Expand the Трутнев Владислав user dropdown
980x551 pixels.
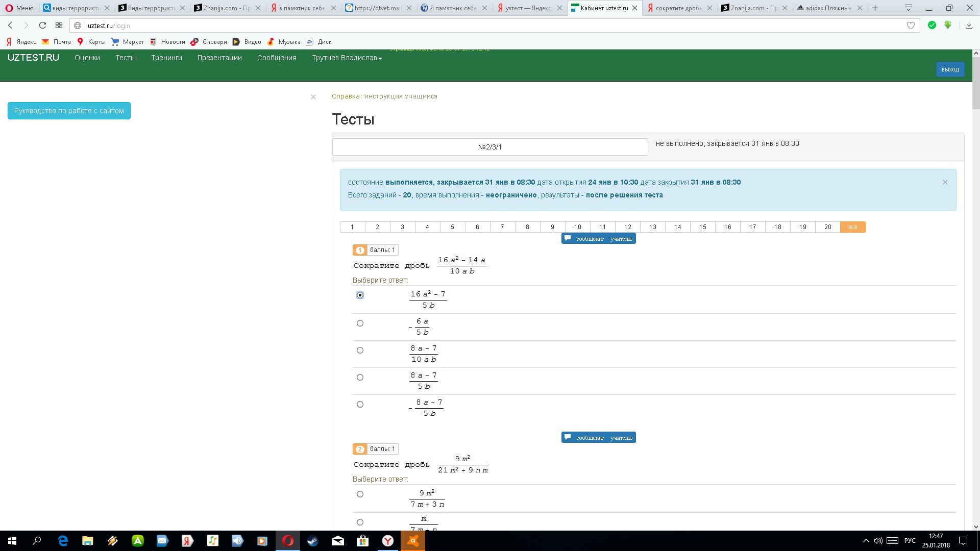click(347, 58)
